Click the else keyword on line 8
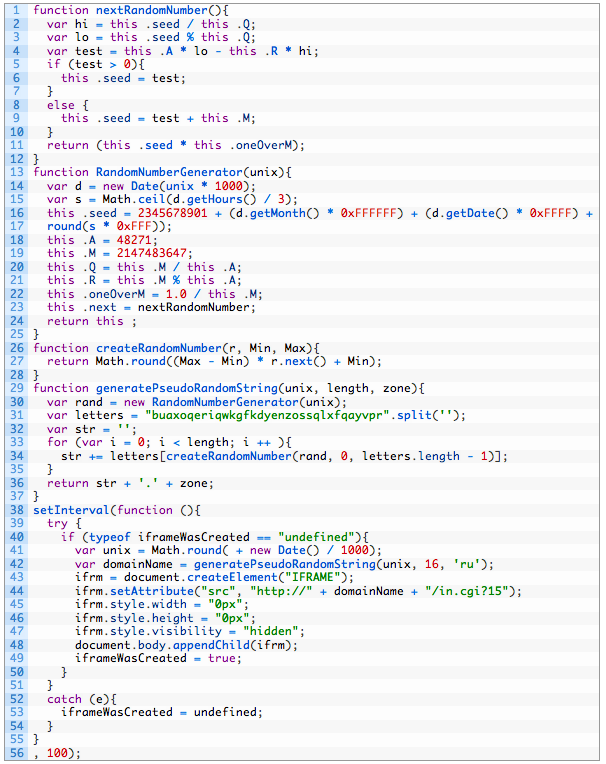Screen dimensions: 606x764 pyautogui.click(x=61, y=105)
